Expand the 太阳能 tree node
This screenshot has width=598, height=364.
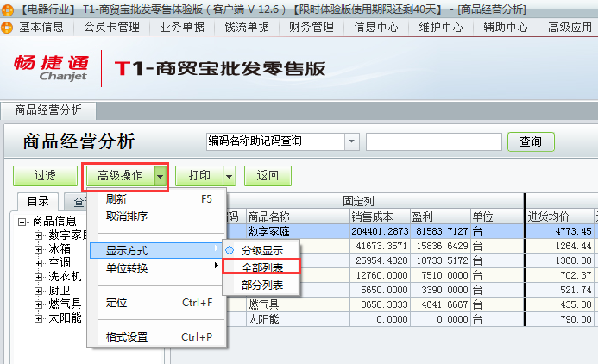(38, 318)
